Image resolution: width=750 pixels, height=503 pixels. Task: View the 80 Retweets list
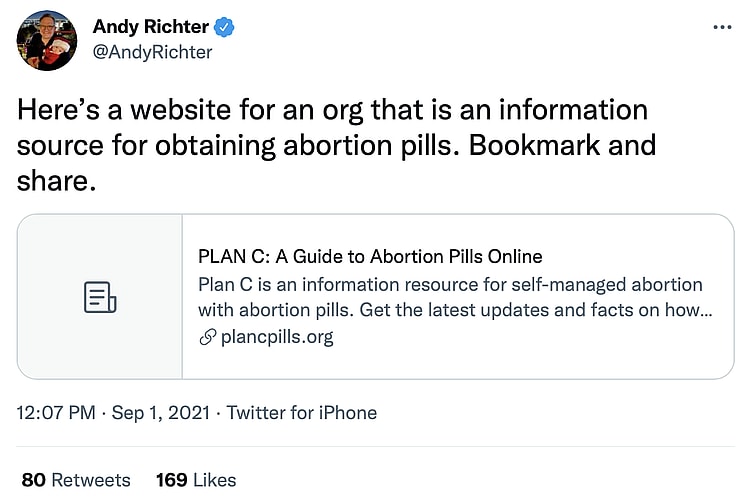click(x=76, y=480)
